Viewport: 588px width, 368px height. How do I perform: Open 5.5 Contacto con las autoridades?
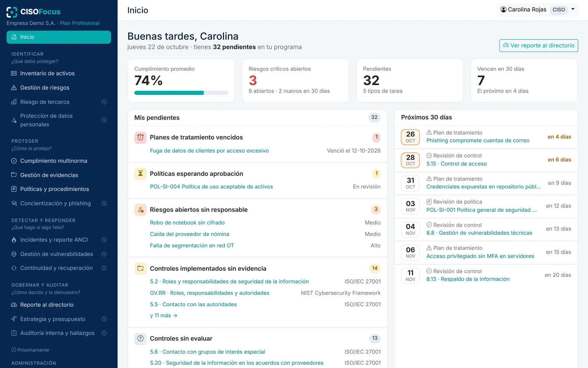coord(193,305)
